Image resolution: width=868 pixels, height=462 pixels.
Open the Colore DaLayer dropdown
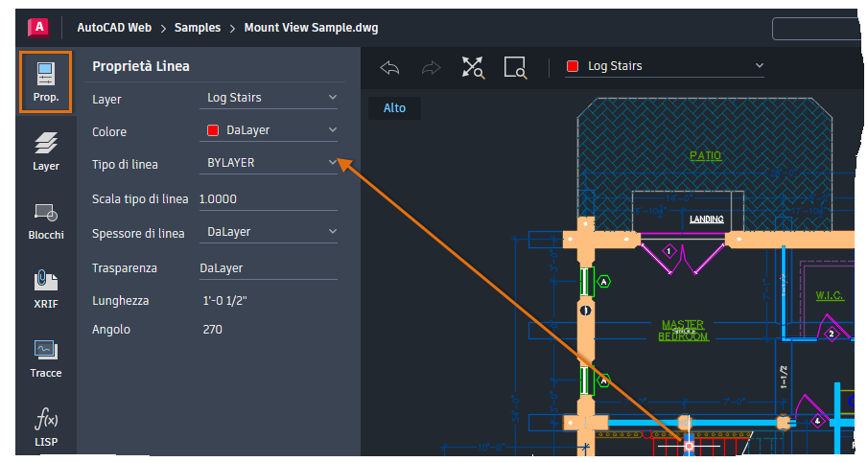(x=269, y=130)
